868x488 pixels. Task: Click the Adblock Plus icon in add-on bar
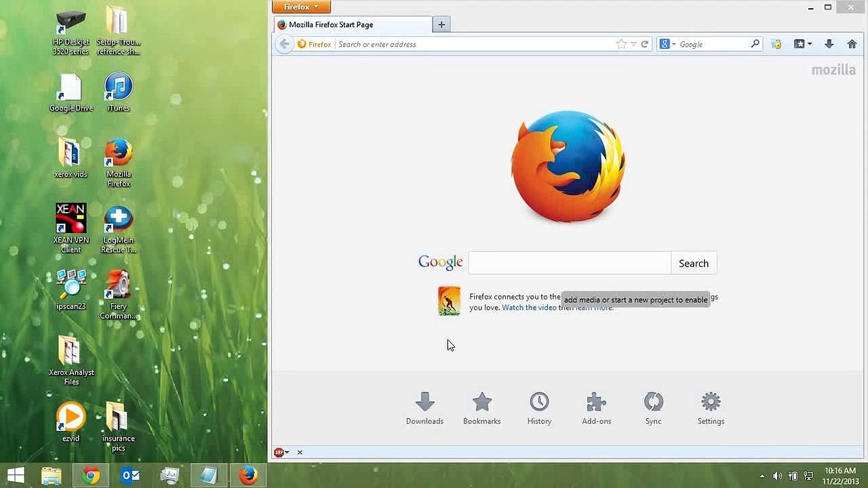point(279,452)
